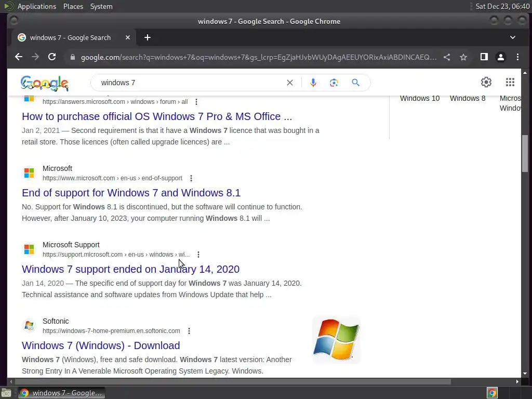
Task: Click the address bar URL
Action: (259, 57)
